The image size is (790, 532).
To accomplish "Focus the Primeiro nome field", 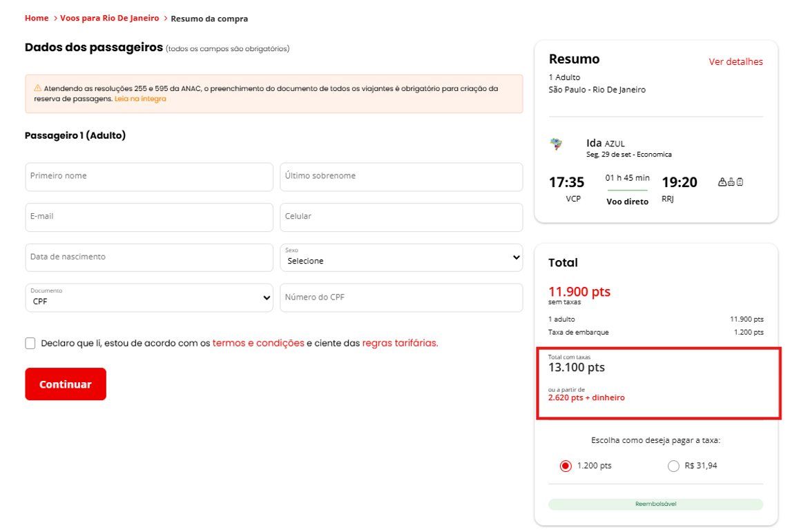I will click(x=149, y=177).
